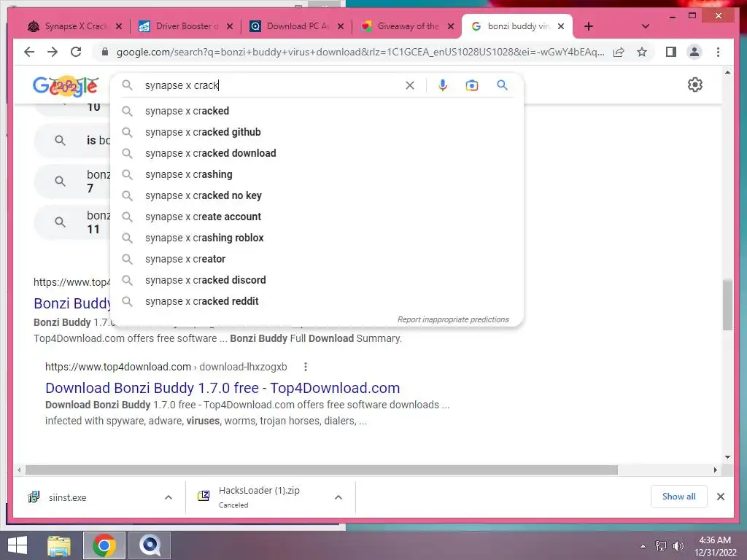The width and height of the screenshot is (747, 560).
Task: Choose suggestion "synapse x create account"
Action: 317,217
